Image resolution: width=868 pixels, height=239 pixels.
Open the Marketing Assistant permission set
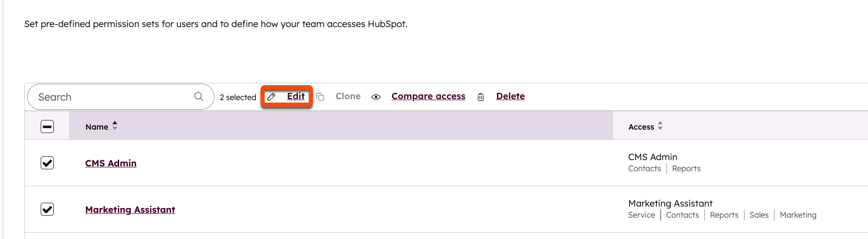[130, 209]
